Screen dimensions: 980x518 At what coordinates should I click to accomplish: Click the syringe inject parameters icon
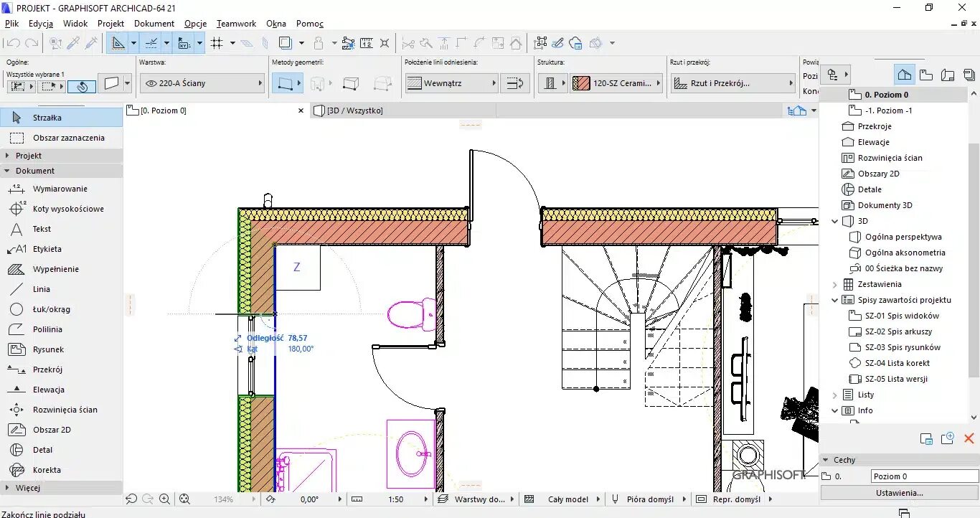92,43
